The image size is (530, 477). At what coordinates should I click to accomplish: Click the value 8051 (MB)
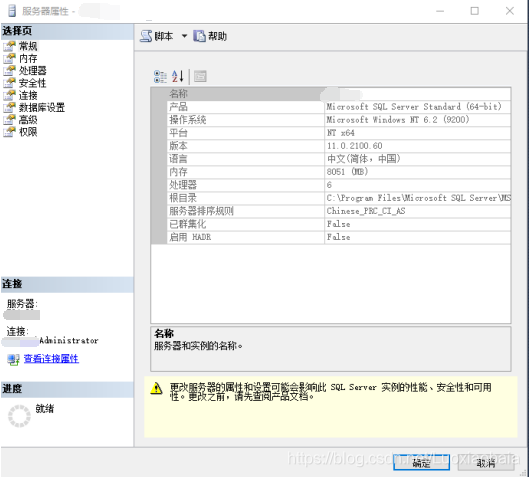pyautogui.click(x=347, y=172)
